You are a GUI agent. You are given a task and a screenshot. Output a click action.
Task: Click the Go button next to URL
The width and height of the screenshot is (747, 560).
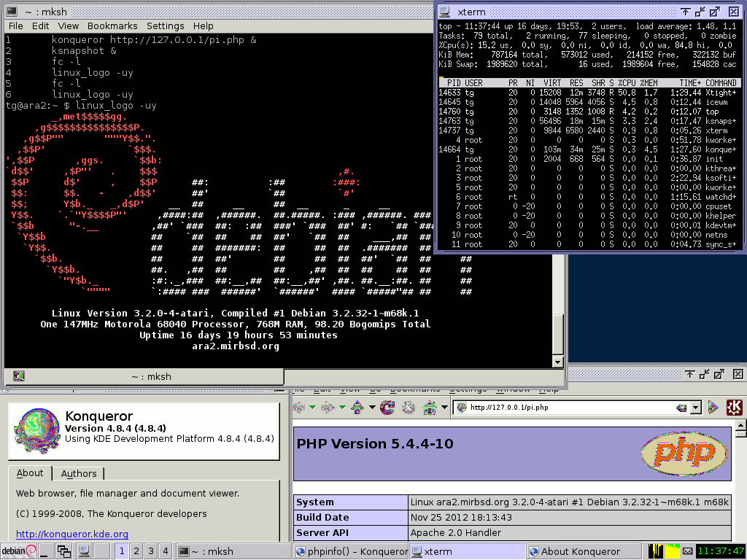coord(713,408)
